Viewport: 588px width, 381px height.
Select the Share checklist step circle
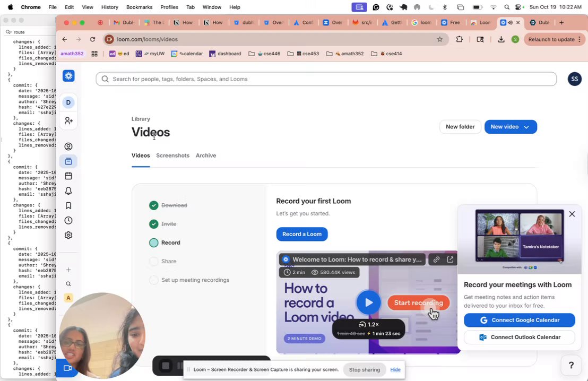153,262
